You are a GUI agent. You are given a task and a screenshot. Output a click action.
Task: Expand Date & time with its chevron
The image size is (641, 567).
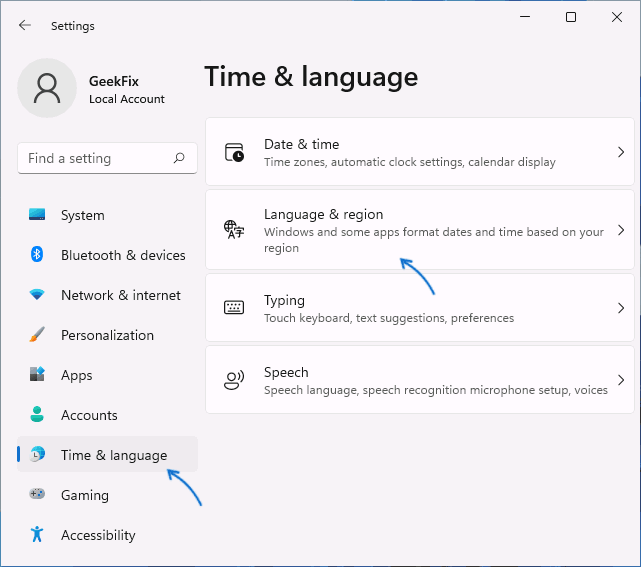point(621,152)
